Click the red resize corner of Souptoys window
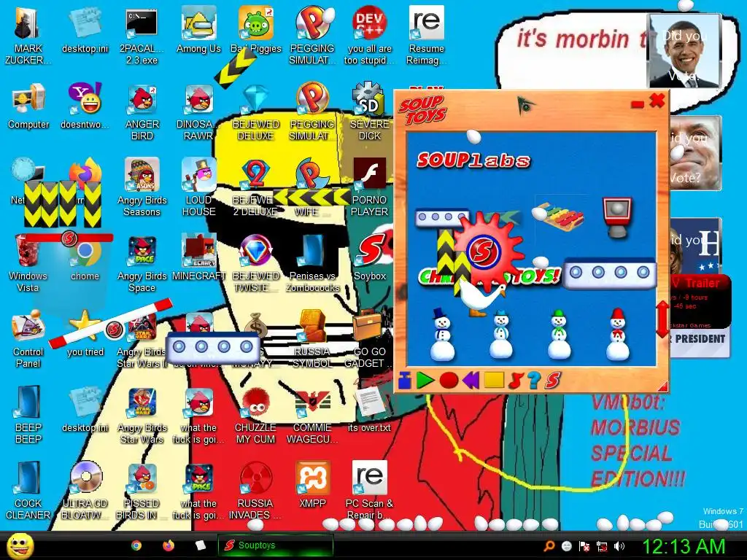 point(662,386)
